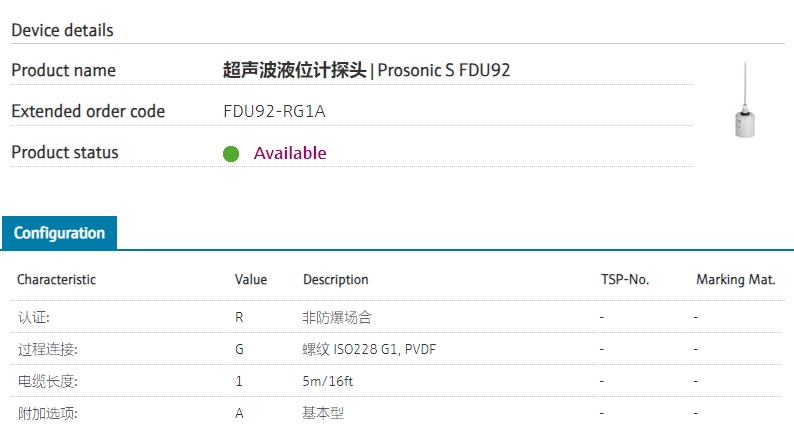Select the 认证 characteristic row

click(x=396, y=317)
